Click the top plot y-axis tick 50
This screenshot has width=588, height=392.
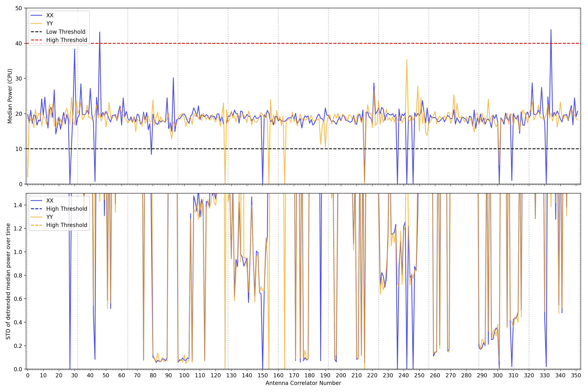tap(18, 8)
